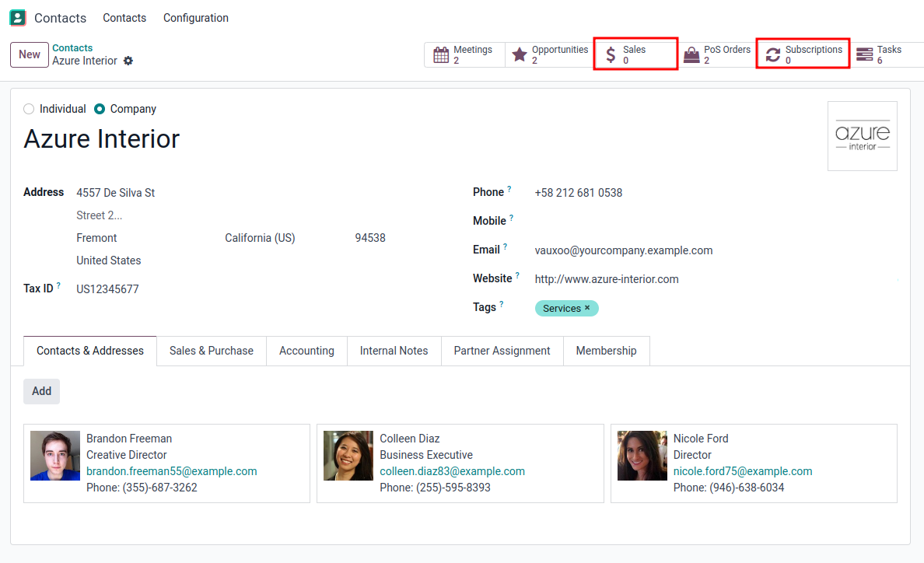
Task: Open the Tasks stat button label
Action: 889,50
